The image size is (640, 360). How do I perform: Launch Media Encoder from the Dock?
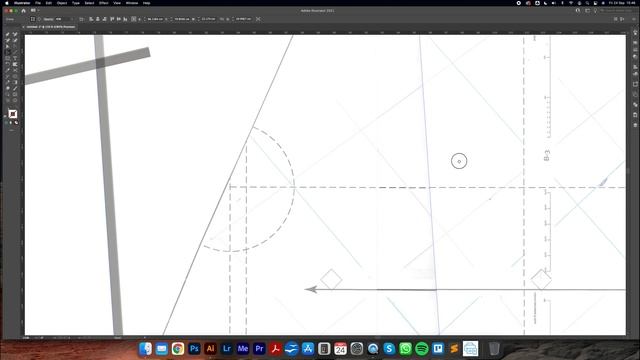pos(243,349)
